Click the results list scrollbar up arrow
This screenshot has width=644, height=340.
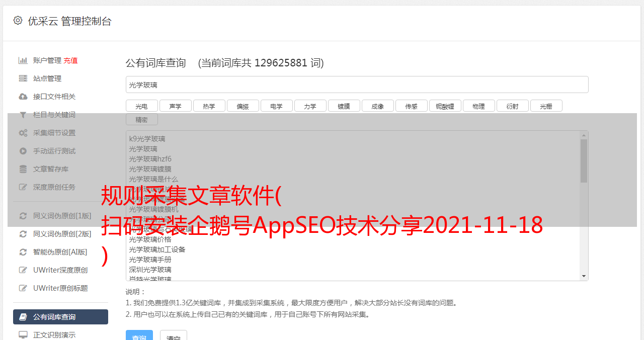click(x=584, y=135)
